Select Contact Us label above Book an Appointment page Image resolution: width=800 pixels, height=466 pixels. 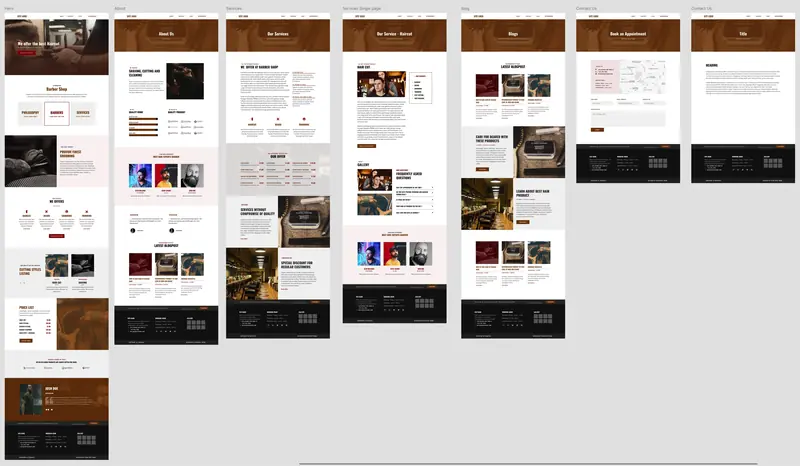pyautogui.click(x=586, y=9)
